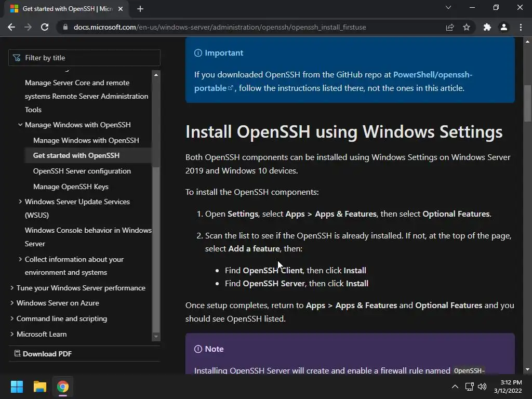Screen dimensions: 532x399
Task: Open the Extensions puzzle icon
Action: tap(487, 27)
